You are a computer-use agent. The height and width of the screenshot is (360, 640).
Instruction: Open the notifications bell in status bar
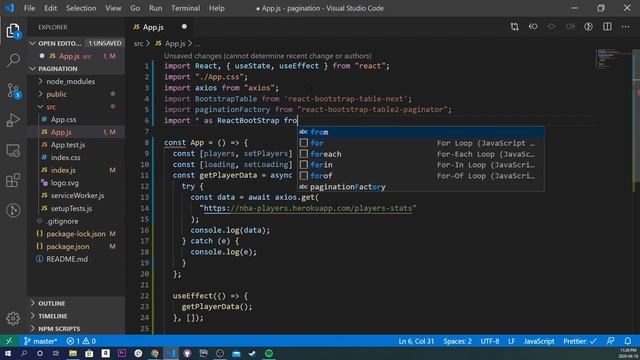[628, 341]
